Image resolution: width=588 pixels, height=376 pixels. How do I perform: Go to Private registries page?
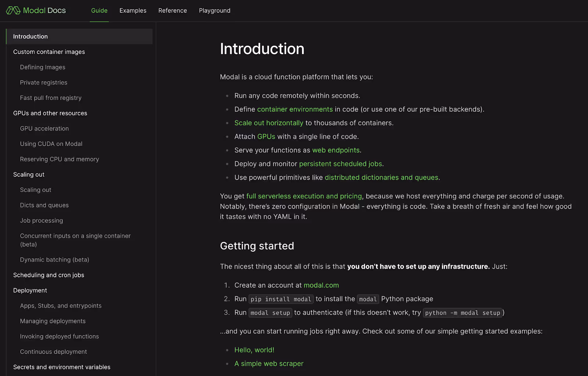(x=43, y=83)
